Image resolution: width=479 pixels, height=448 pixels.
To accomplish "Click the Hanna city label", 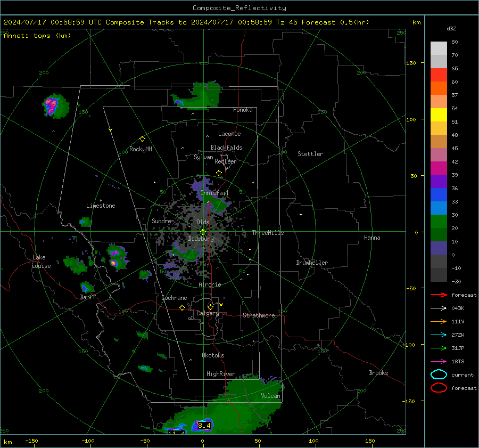I will [372, 238].
